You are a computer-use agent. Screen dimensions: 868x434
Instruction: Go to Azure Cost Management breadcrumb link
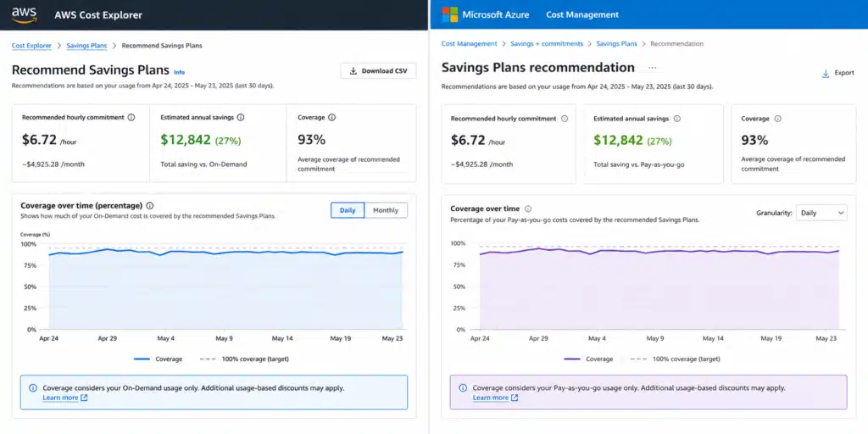(470, 43)
